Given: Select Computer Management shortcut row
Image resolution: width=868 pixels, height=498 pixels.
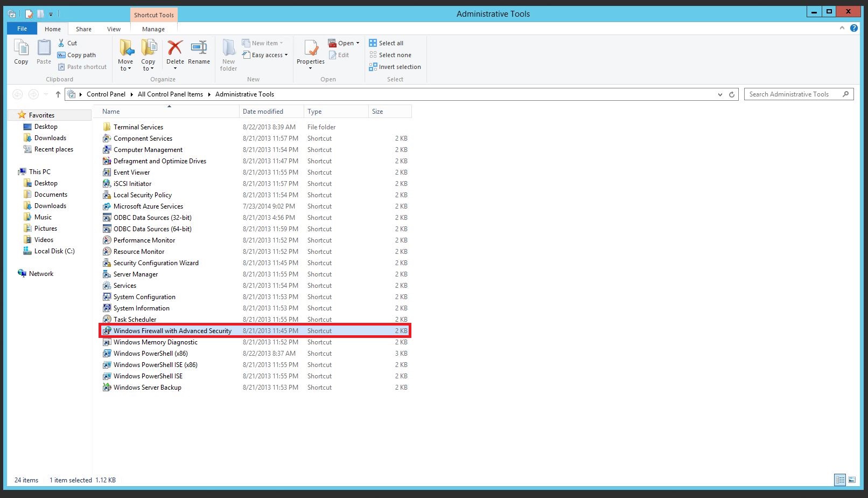Looking at the screenshot, I should point(255,150).
